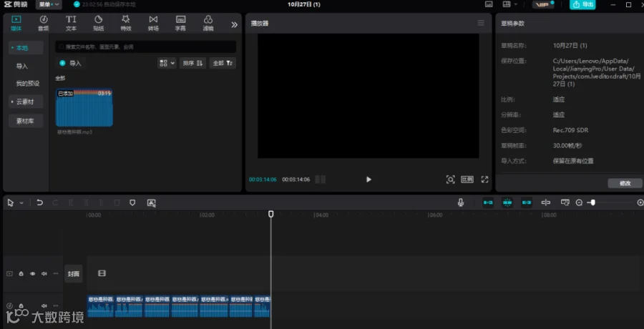Focus the media search field

click(x=146, y=46)
